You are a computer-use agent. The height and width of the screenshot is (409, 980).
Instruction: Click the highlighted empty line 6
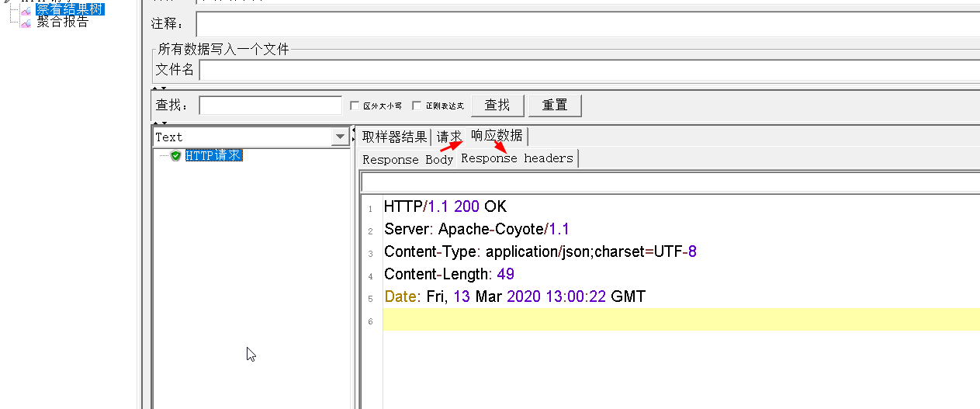point(681,319)
